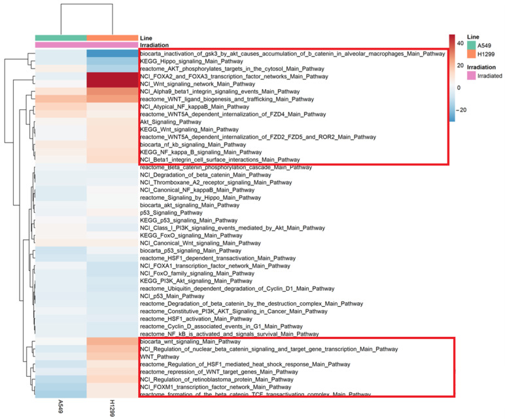Click the teal Line annotation bar above heatmap
This screenshot has height=420, width=505.
[x=60, y=38]
